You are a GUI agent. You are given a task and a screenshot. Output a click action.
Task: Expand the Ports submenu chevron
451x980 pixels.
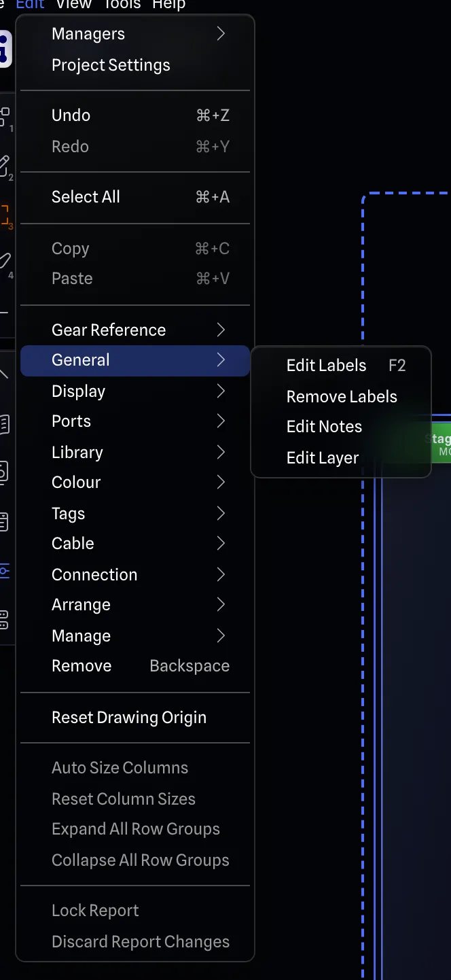[221, 421]
